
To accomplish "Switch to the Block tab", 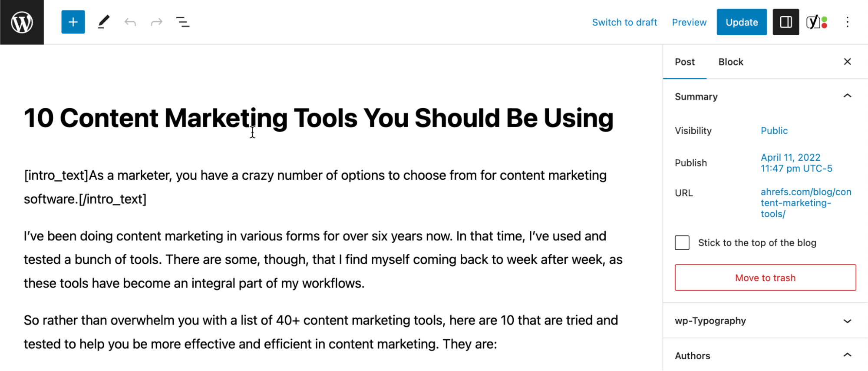I will pyautogui.click(x=731, y=62).
